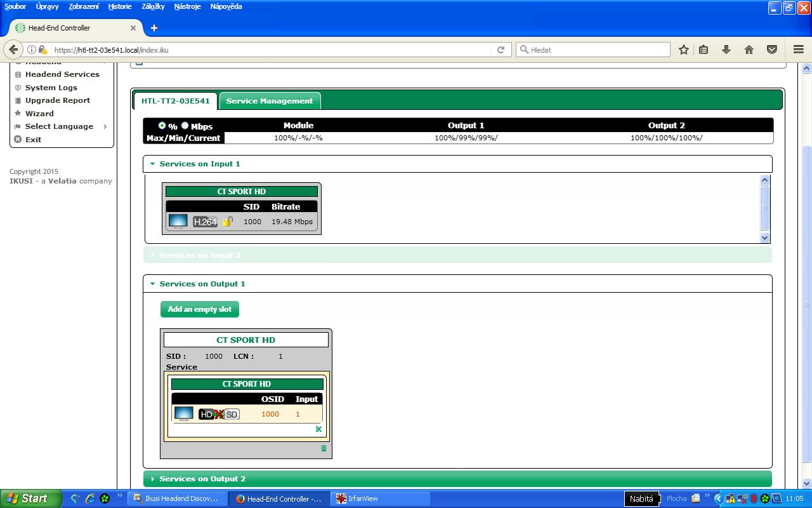812x508 pixels.
Task: Select the % units radio button
Action: 162,126
